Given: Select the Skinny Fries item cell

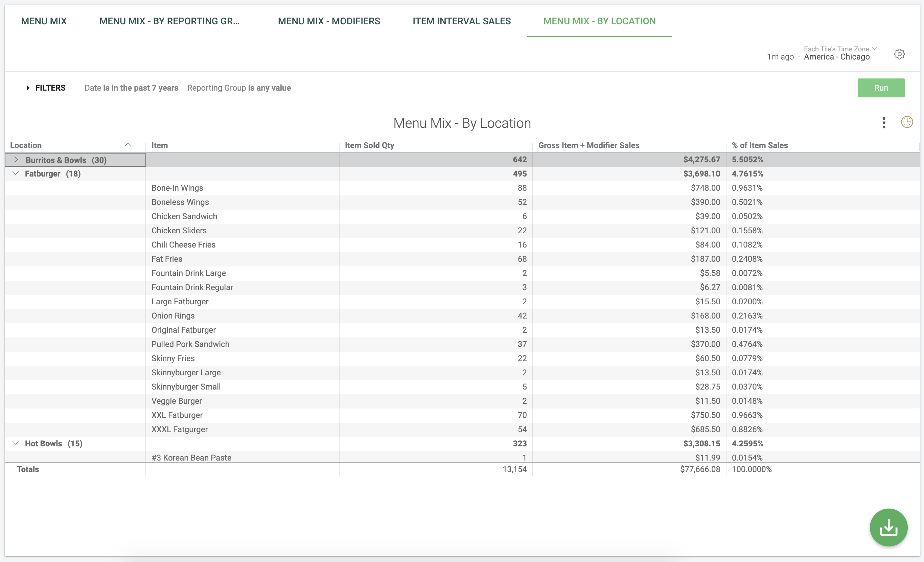Looking at the screenshot, I should (173, 358).
